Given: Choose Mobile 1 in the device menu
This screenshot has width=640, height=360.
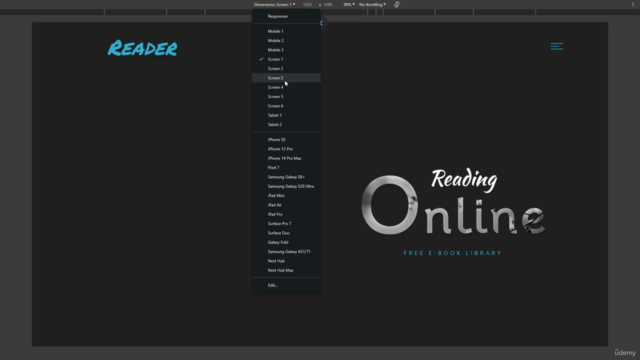Looking at the screenshot, I should (x=286, y=31).
